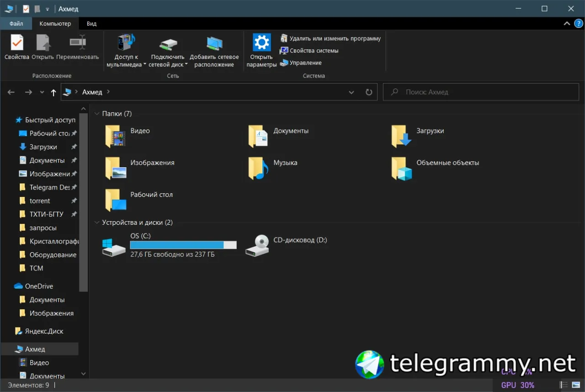
Task: Refresh the folder view
Action: pyautogui.click(x=369, y=92)
